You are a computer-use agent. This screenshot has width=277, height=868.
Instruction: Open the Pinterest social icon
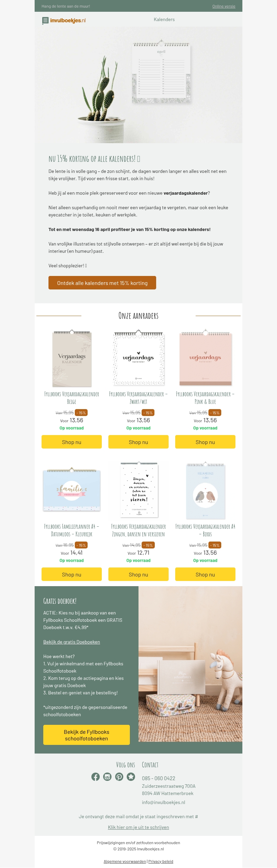(119, 777)
